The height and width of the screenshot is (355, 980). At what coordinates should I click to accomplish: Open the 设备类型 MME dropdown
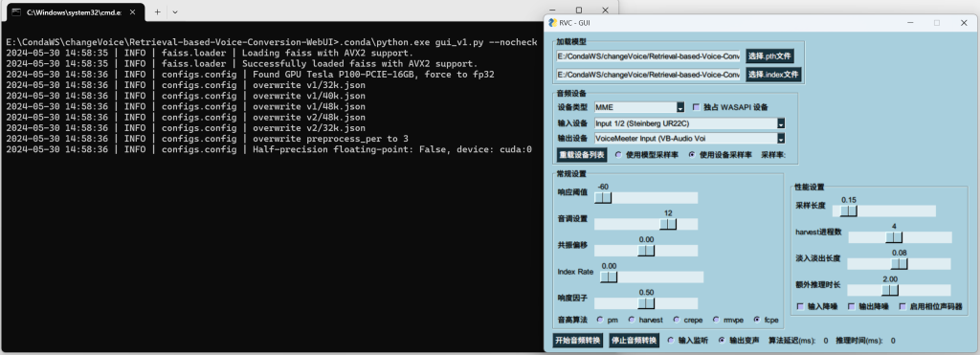(x=680, y=107)
